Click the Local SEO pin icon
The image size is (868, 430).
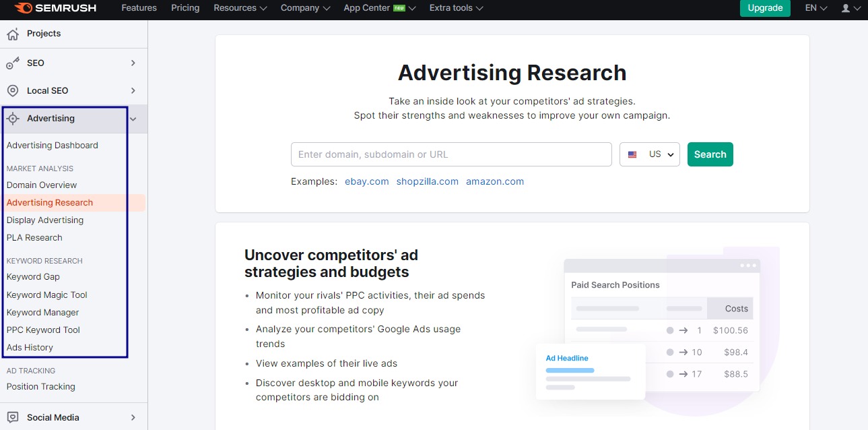(x=13, y=90)
